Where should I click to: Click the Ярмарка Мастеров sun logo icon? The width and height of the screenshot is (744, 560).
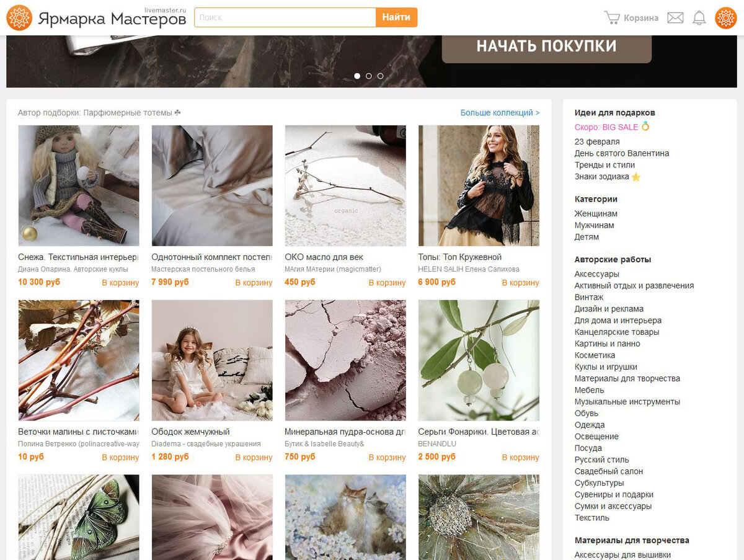tap(19, 17)
